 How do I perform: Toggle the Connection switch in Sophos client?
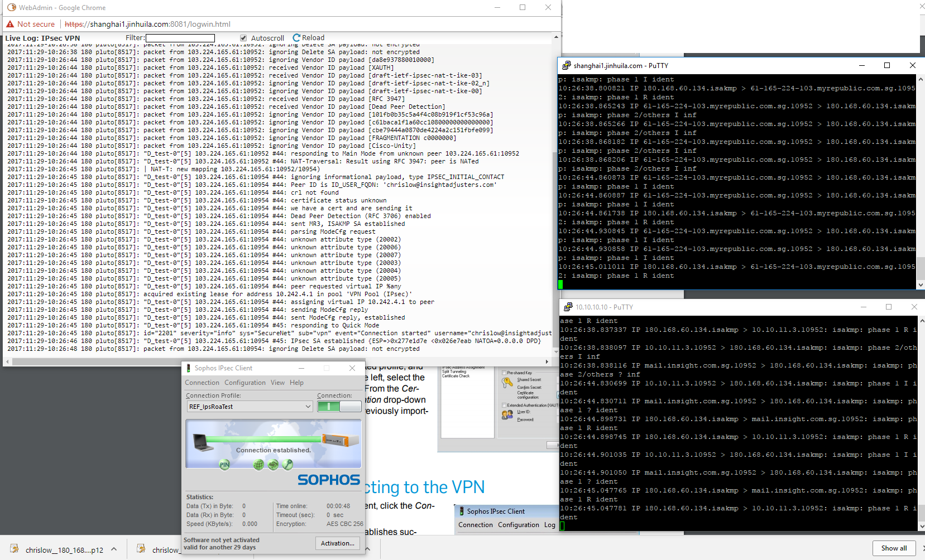(x=339, y=407)
